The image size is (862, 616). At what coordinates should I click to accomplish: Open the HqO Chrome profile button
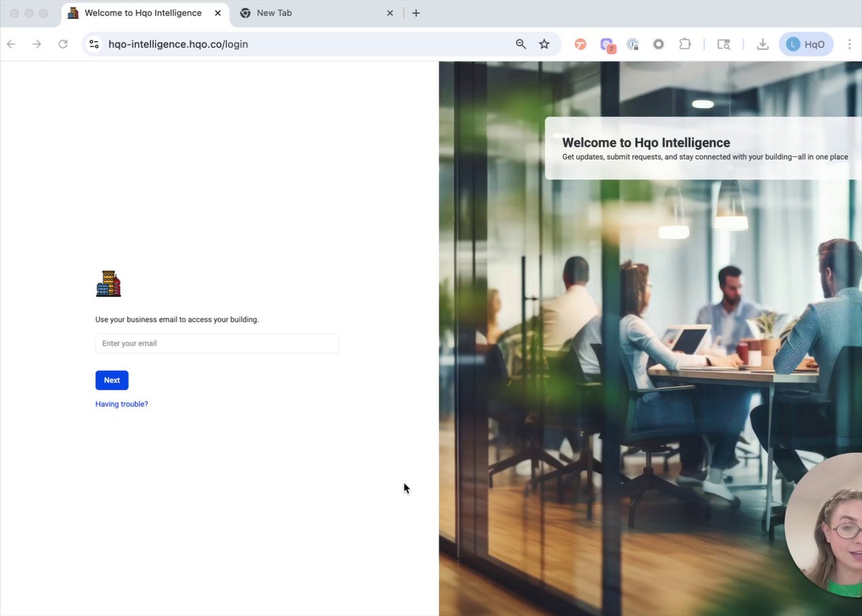tap(806, 44)
